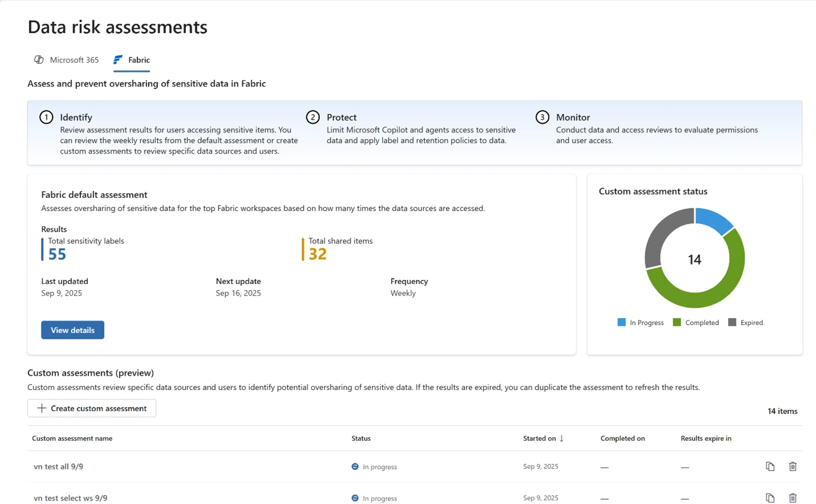816x504 pixels.
Task: Delete the vn test all 9/9 assessment
Action: click(793, 466)
